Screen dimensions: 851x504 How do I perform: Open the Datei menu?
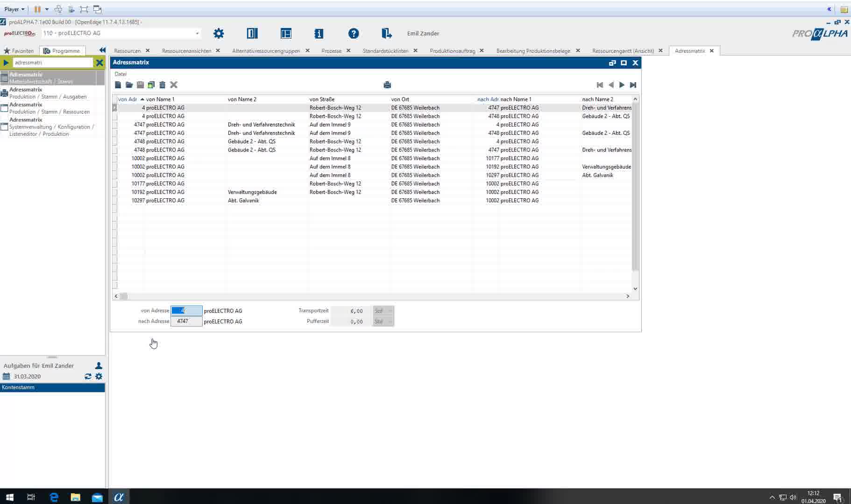121,74
